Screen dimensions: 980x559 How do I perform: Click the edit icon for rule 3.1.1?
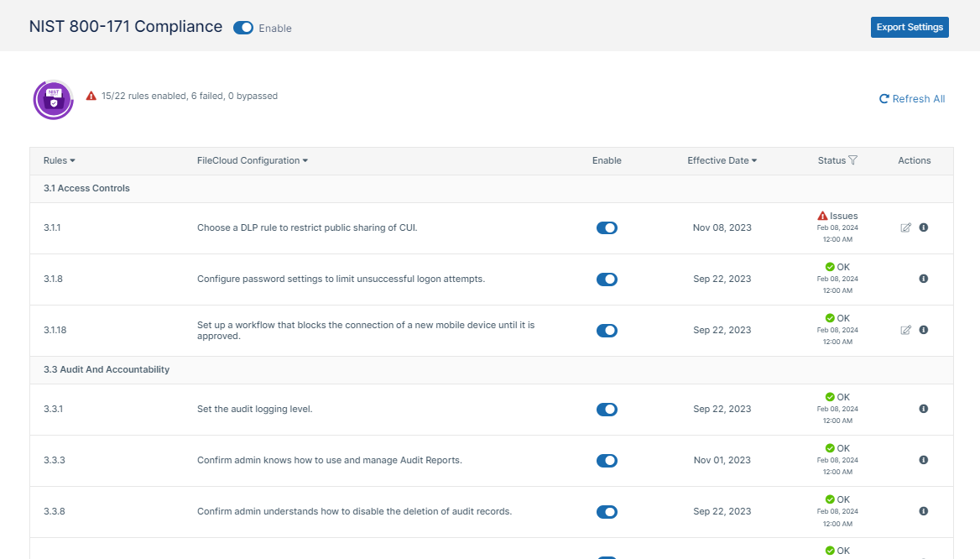pyautogui.click(x=905, y=227)
